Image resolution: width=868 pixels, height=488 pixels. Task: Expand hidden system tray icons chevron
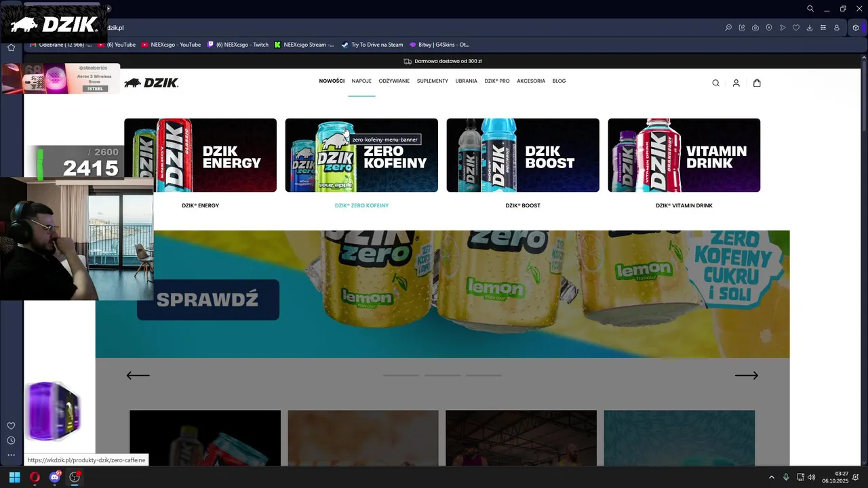pos(771,477)
